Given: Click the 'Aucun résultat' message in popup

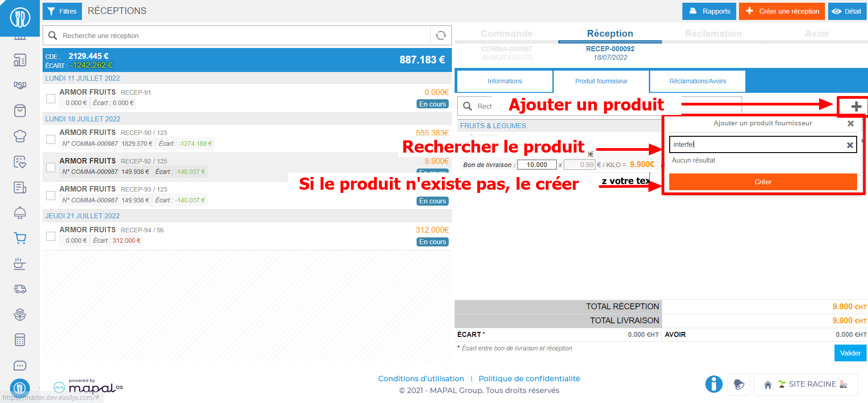Looking at the screenshot, I should (694, 160).
